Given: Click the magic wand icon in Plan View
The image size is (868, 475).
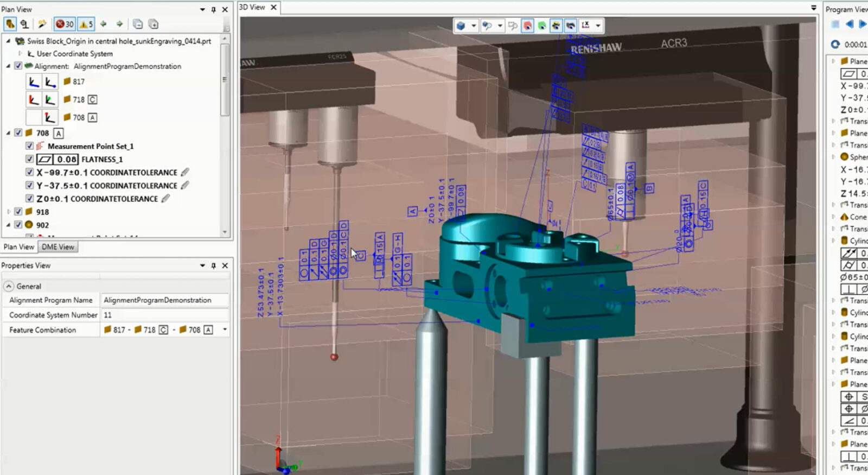Looking at the screenshot, I should (x=42, y=24).
